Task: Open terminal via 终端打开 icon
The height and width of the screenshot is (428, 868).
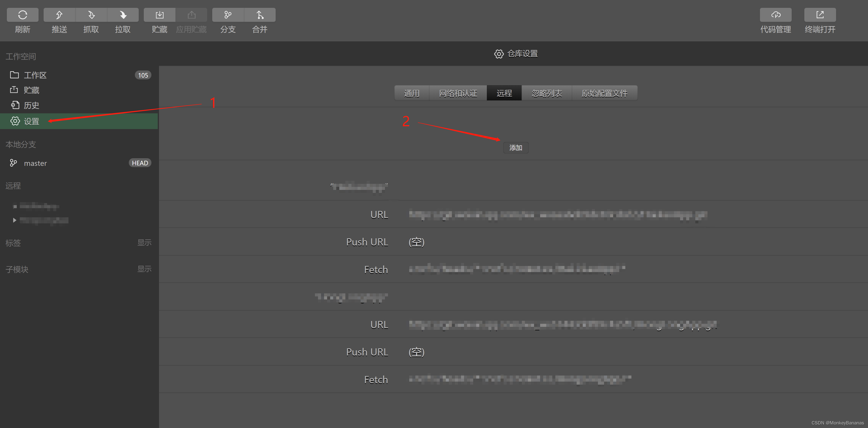Action: click(820, 15)
